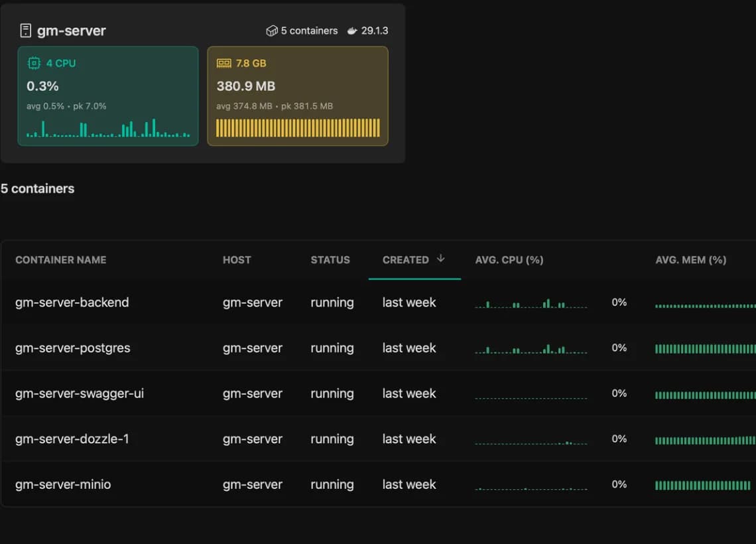The height and width of the screenshot is (544, 756).
Task: Open gm-server-dozzle-1 container
Action: click(x=72, y=439)
